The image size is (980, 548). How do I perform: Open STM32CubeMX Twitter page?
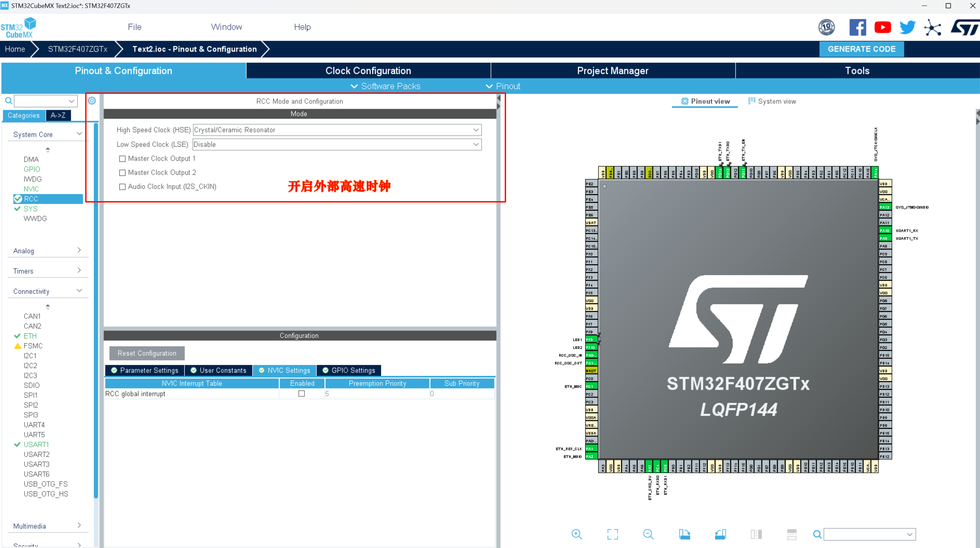[x=907, y=27]
